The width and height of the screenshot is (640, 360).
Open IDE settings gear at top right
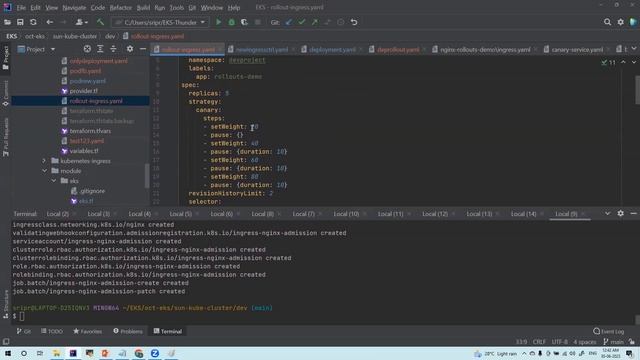coord(620,22)
